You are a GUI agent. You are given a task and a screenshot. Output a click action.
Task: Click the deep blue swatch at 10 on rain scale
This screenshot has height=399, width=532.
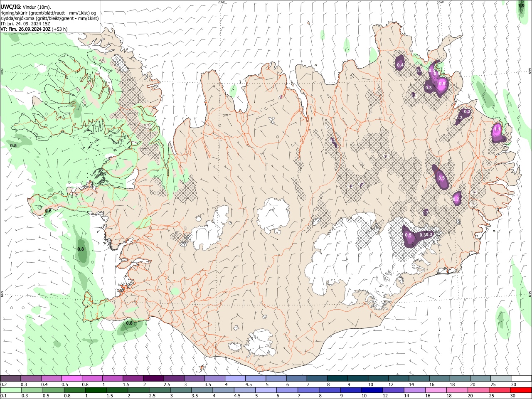[x=371, y=390]
